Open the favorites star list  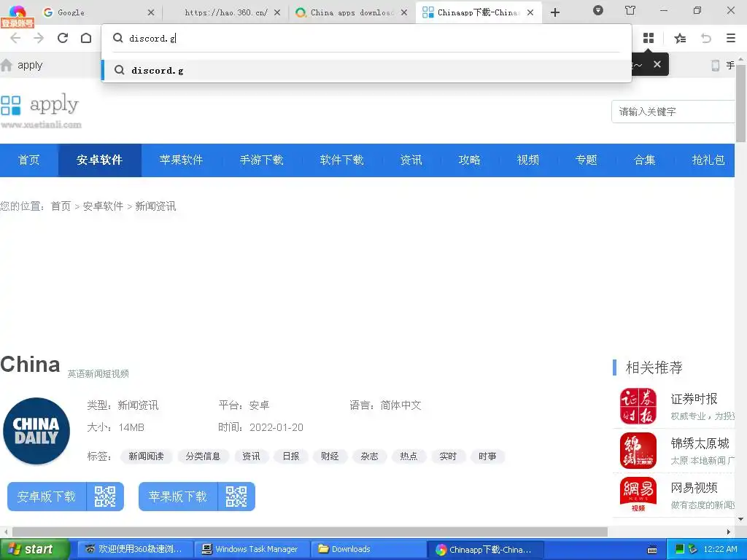[681, 38]
